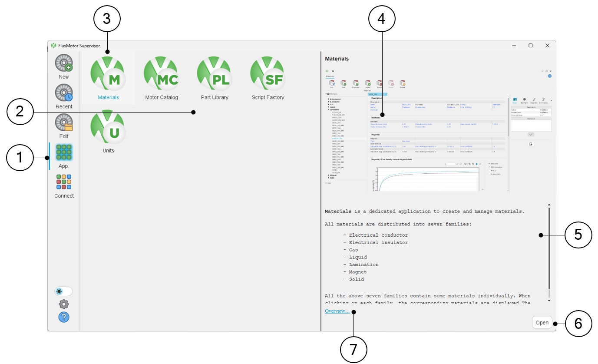
Task: Click the "Lamination" family entry
Action: 363,265
